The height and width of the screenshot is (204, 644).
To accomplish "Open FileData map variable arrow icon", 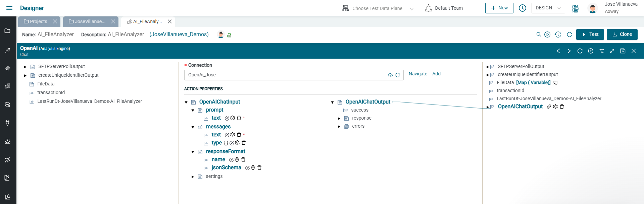I will [x=555, y=83].
